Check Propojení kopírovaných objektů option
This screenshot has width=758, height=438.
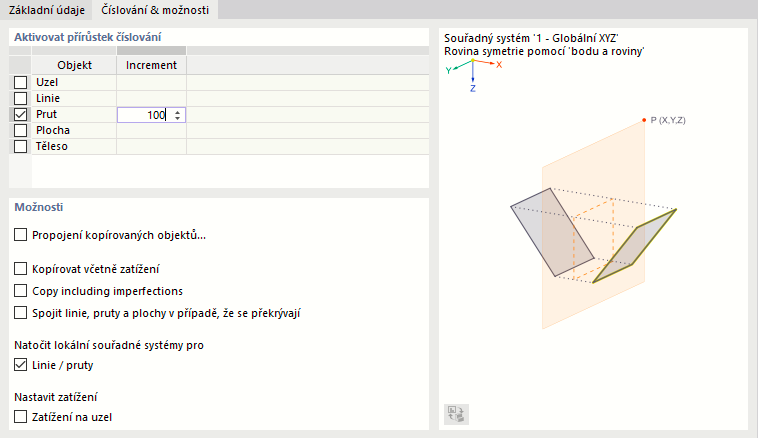[x=22, y=236]
